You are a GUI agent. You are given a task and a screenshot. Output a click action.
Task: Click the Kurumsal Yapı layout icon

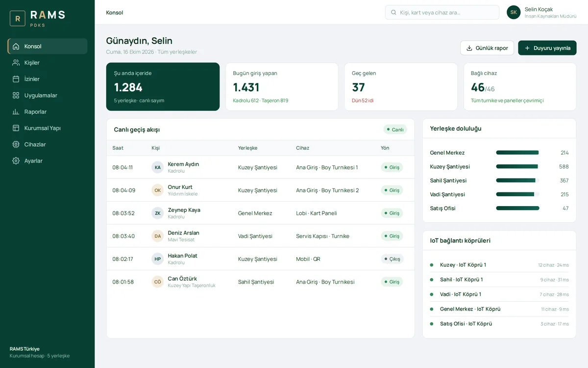click(x=16, y=128)
